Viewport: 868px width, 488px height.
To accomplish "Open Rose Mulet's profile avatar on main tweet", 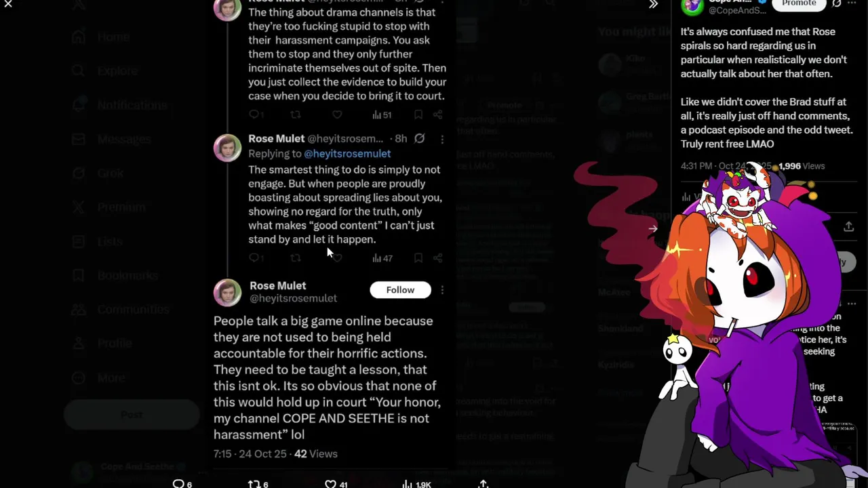I will pos(227,292).
